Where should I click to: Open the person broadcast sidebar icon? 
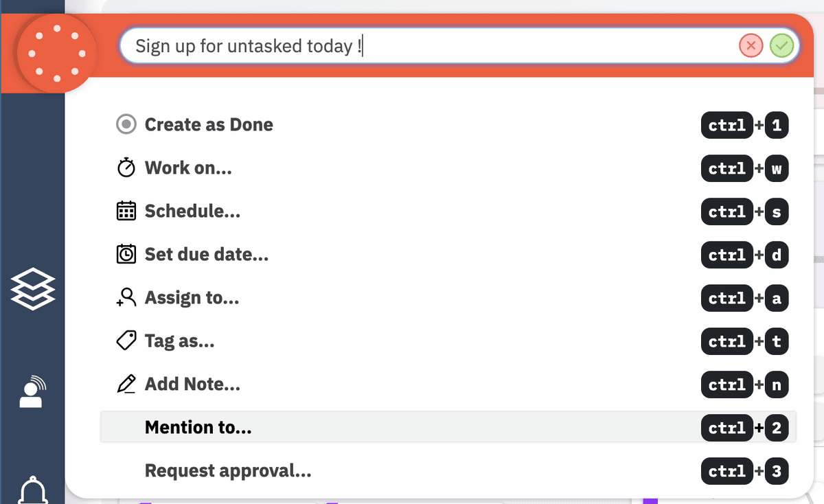pos(32,391)
